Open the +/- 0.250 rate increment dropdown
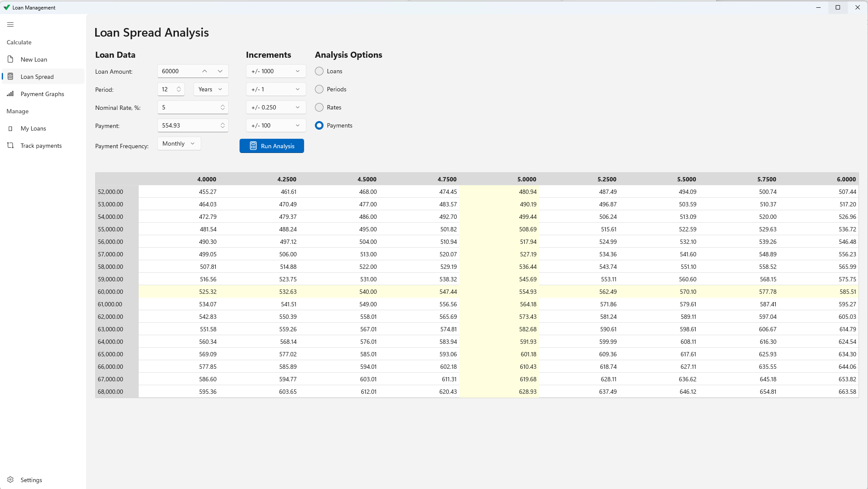 tap(276, 107)
